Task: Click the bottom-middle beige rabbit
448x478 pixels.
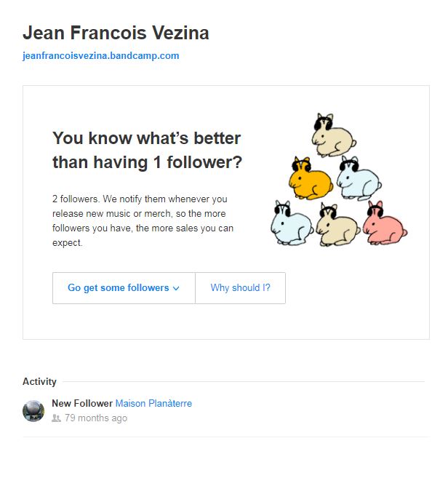Action: point(337,225)
